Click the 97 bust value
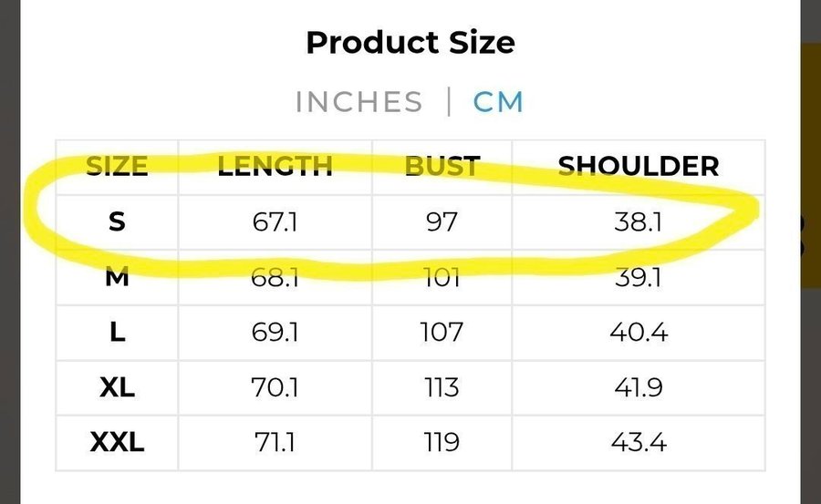The height and width of the screenshot is (504, 821). [442, 221]
